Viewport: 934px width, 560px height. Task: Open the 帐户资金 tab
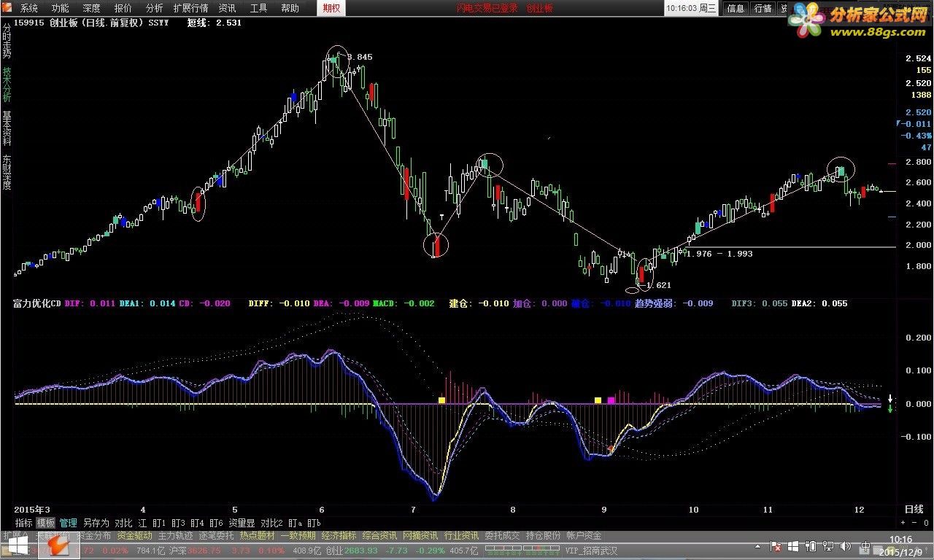point(584,535)
